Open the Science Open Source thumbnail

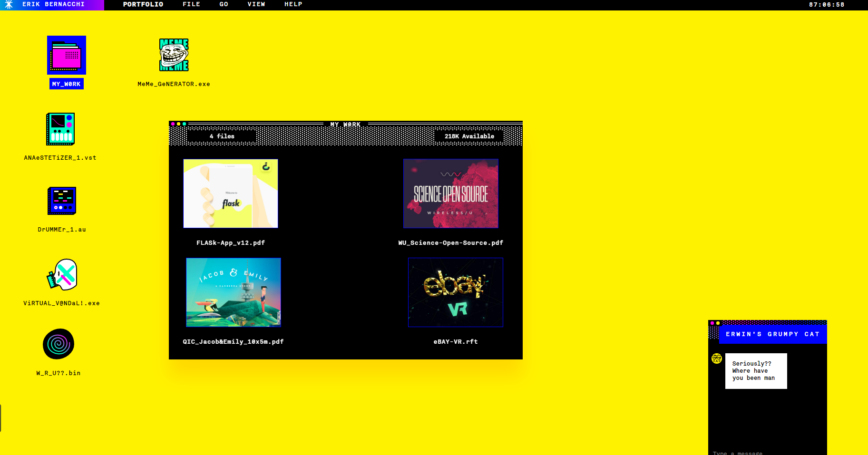(451, 194)
